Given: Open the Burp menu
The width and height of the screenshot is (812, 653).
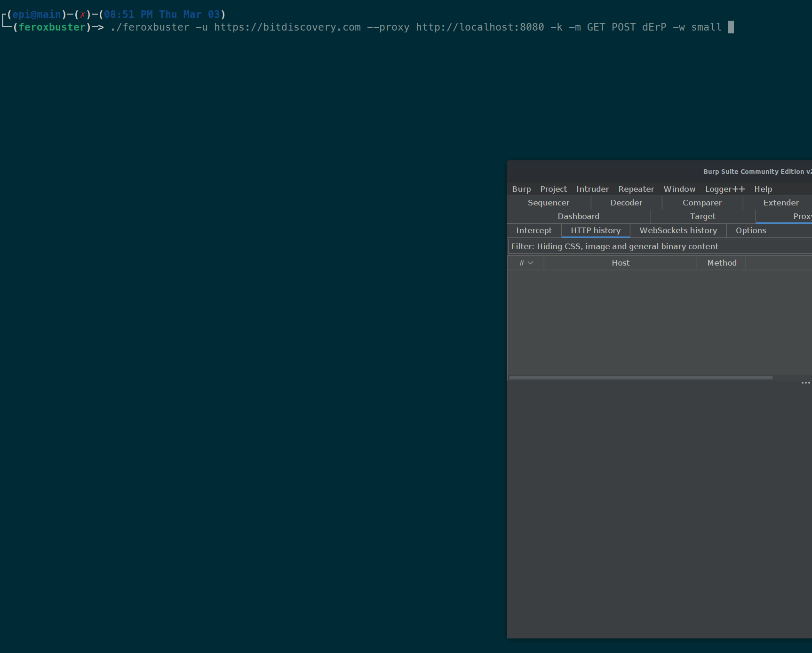Looking at the screenshot, I should pos(521,189).
